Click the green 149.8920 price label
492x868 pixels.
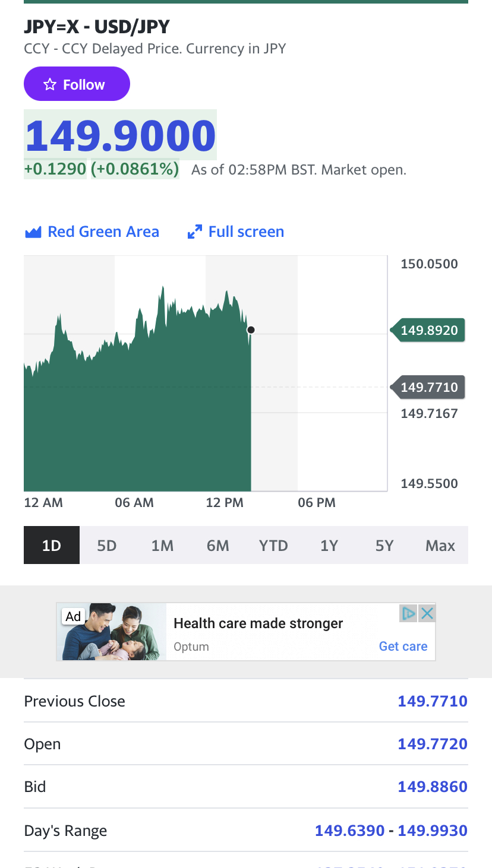(427, 330)
